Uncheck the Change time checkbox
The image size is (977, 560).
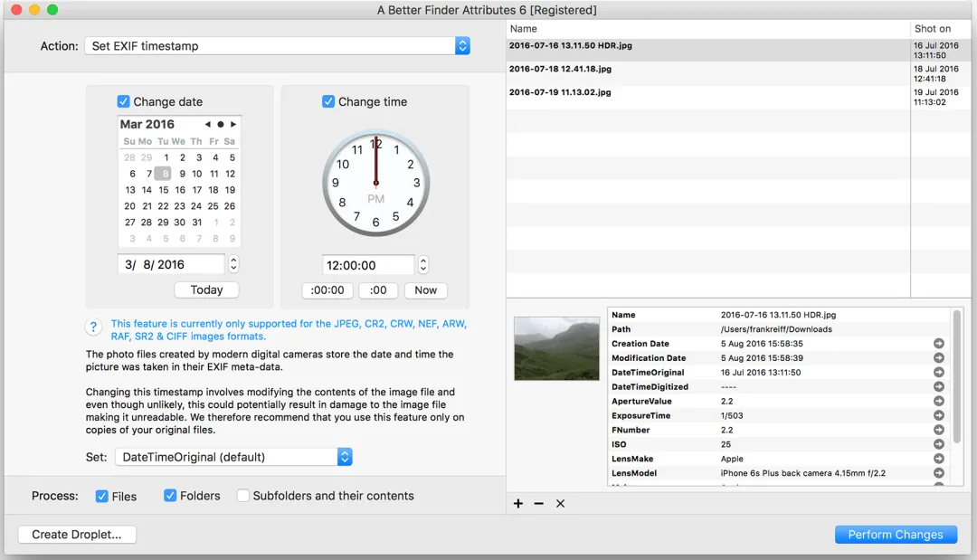[x=328, y=101]
